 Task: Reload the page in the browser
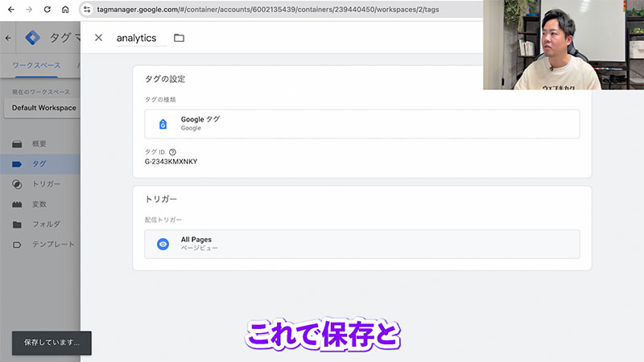[47, 10]
